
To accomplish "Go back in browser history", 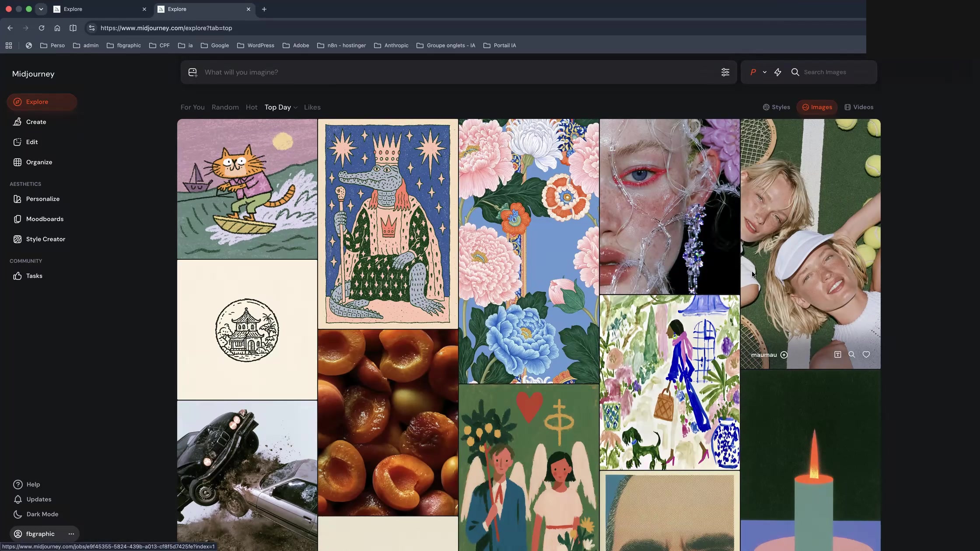I will [10, 28].
